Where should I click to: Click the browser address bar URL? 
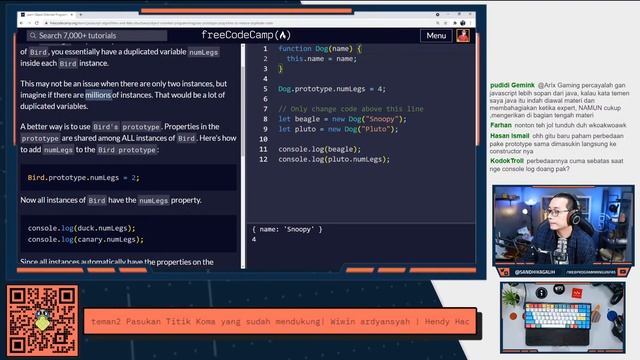[x=161, y=23]
